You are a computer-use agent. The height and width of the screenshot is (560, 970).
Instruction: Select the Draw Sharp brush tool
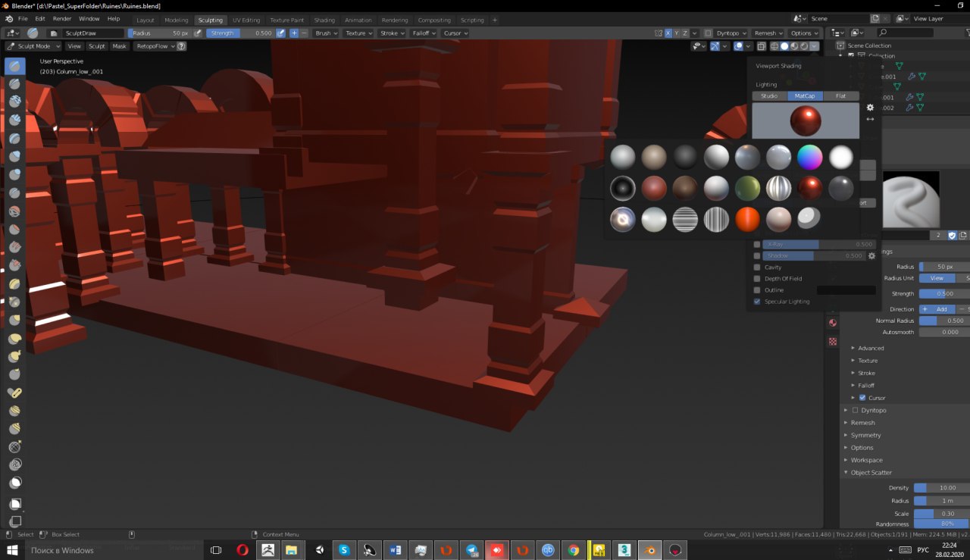[14, 84]
